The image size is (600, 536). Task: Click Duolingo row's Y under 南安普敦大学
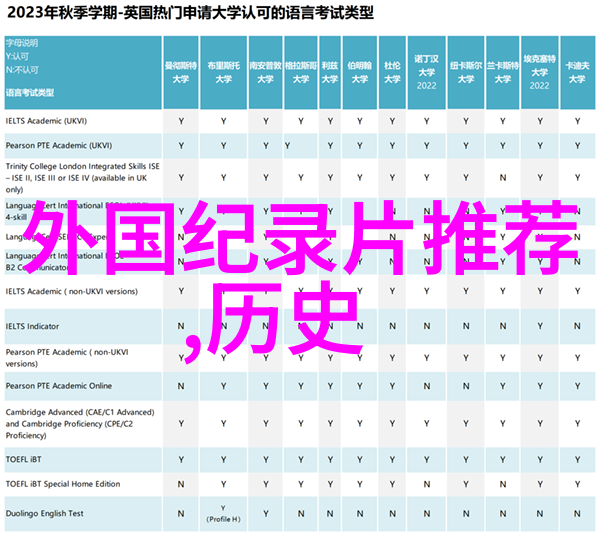click(x=266, y=514)
